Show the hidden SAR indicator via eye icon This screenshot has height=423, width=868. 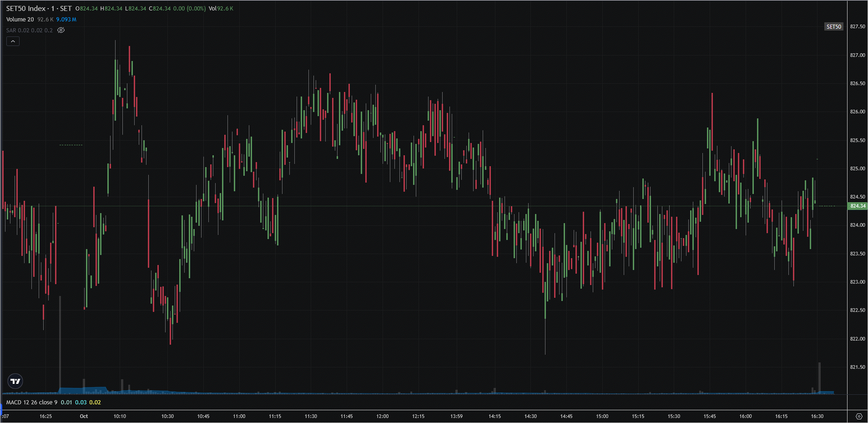pos(61,31)
